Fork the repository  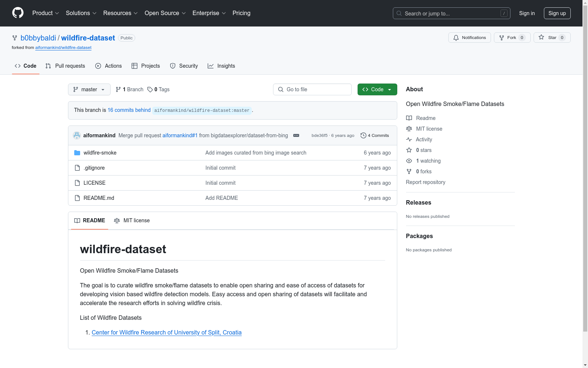coord(512,38)
